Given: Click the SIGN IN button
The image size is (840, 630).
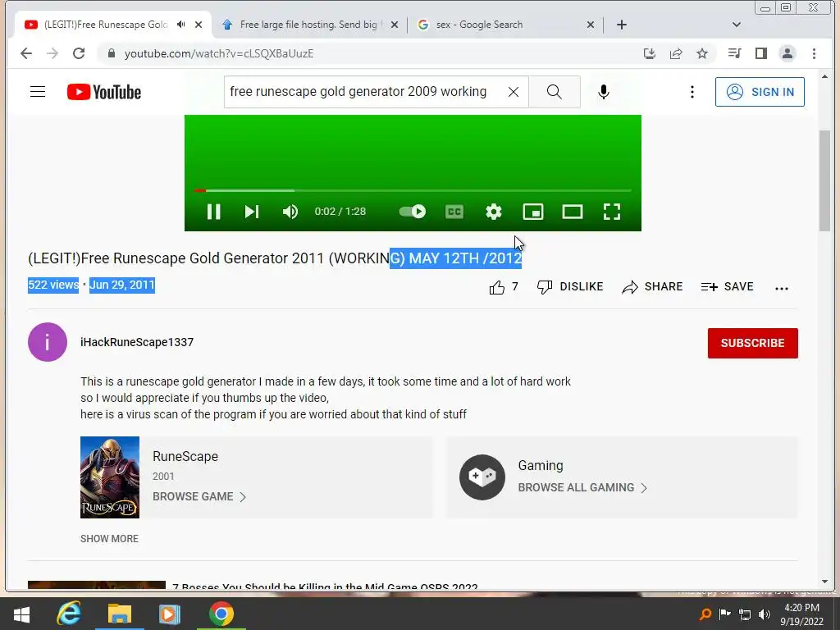Looking at the screenshot, I should click(760, 92).
